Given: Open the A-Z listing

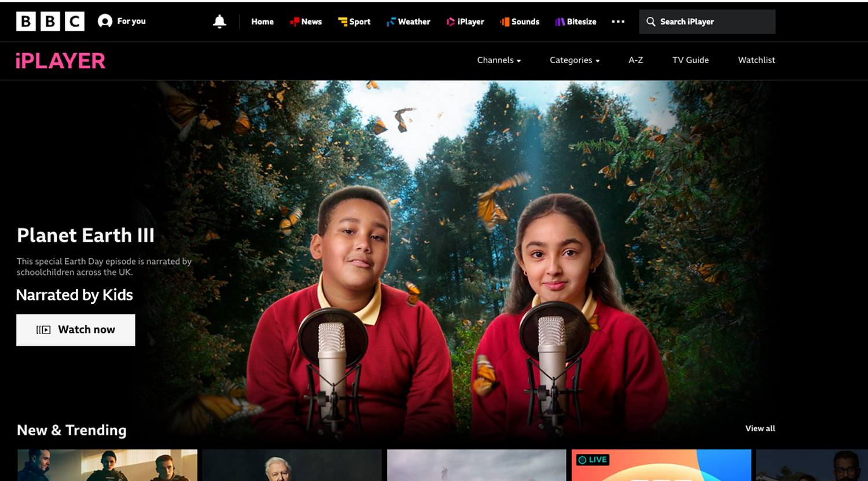Looking at the screenshot, I should coord(635,60).
